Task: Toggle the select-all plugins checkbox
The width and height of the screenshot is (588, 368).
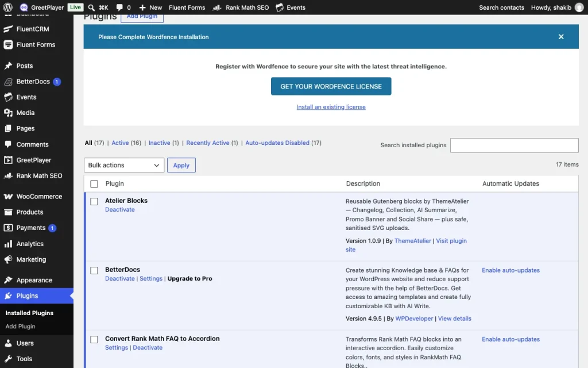Action: [x=94, y=184]
